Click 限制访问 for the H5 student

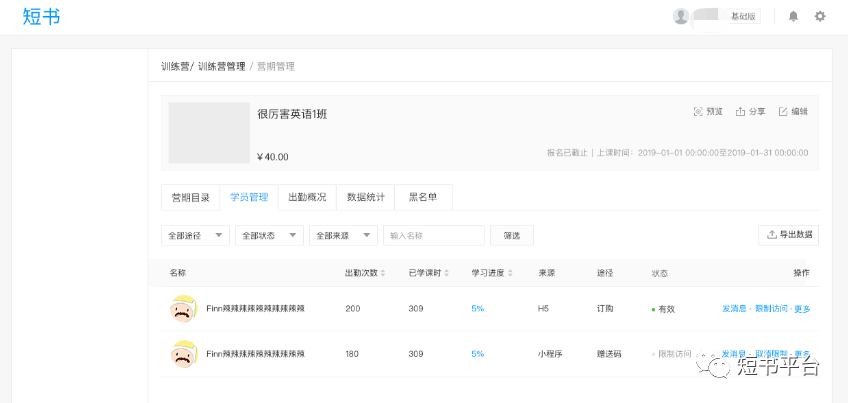[x=770, y=309]
